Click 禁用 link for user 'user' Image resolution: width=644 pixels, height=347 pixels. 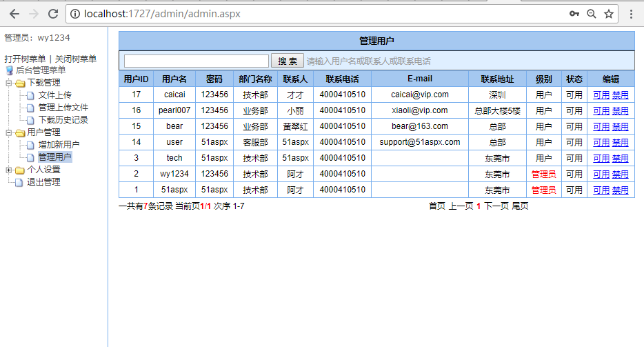click(x=620, y=143)
